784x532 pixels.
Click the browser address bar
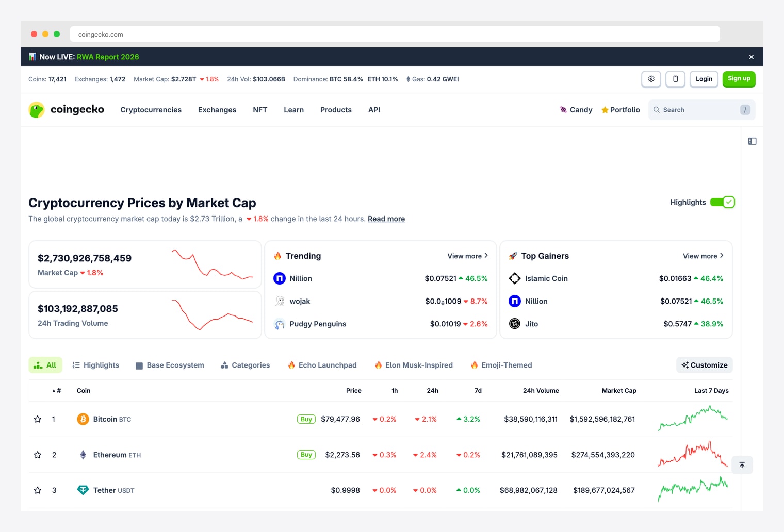[x=395, y=35]
